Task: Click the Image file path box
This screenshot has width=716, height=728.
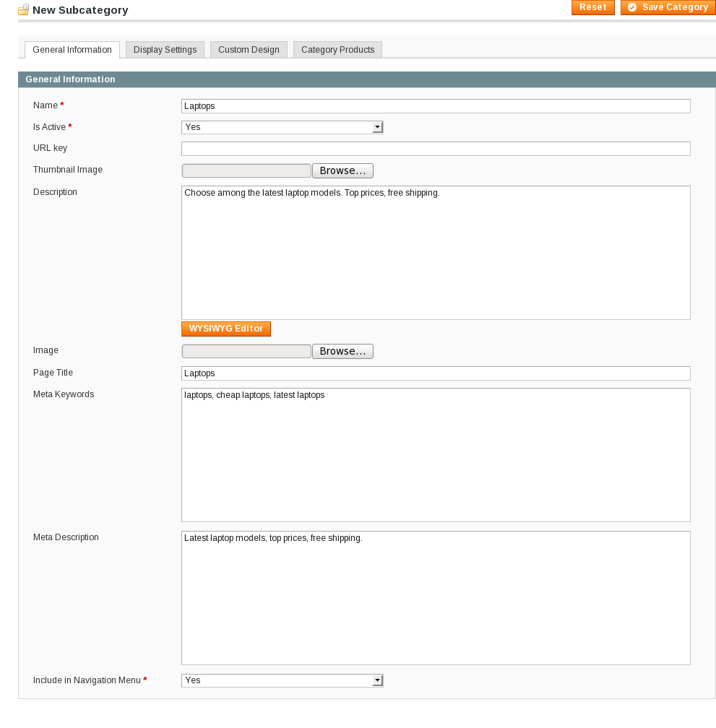Action: click(246, 352)
